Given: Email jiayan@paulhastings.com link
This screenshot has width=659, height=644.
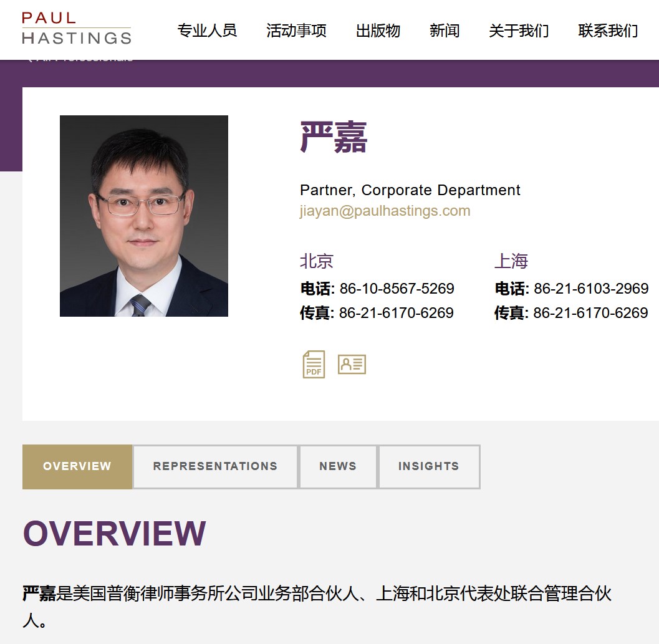Looking at the screenshot, I should click(x=385, y=211).
